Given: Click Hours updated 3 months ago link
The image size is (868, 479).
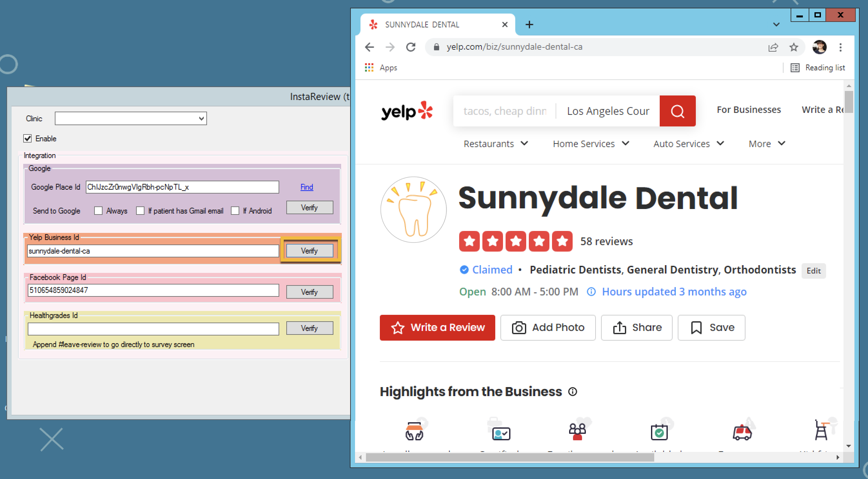Looking at the screenshot, I should 674,292.
